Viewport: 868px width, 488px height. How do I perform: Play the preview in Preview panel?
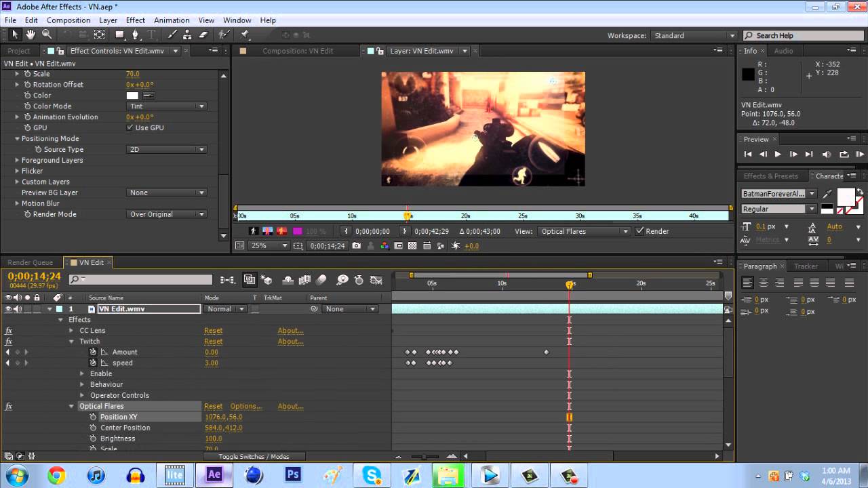[778, 155]
